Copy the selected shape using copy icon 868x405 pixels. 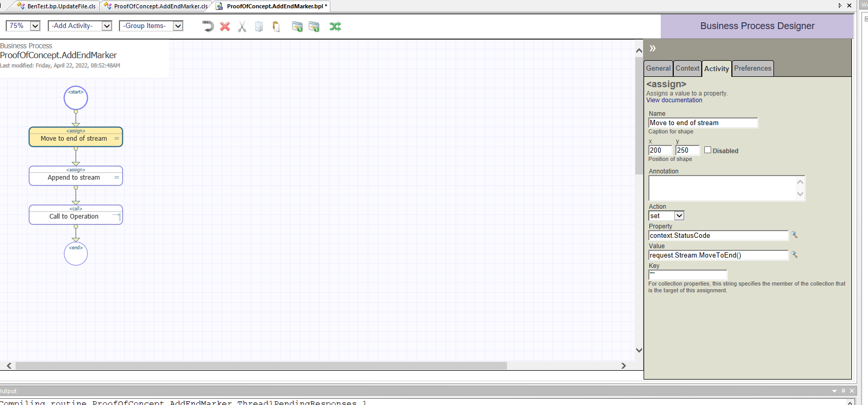(259, 26)
